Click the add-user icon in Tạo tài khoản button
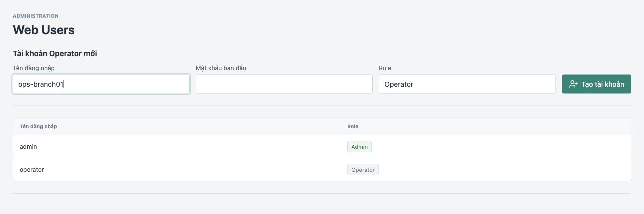The image size is (644, 214). click(x=573, y=84)
